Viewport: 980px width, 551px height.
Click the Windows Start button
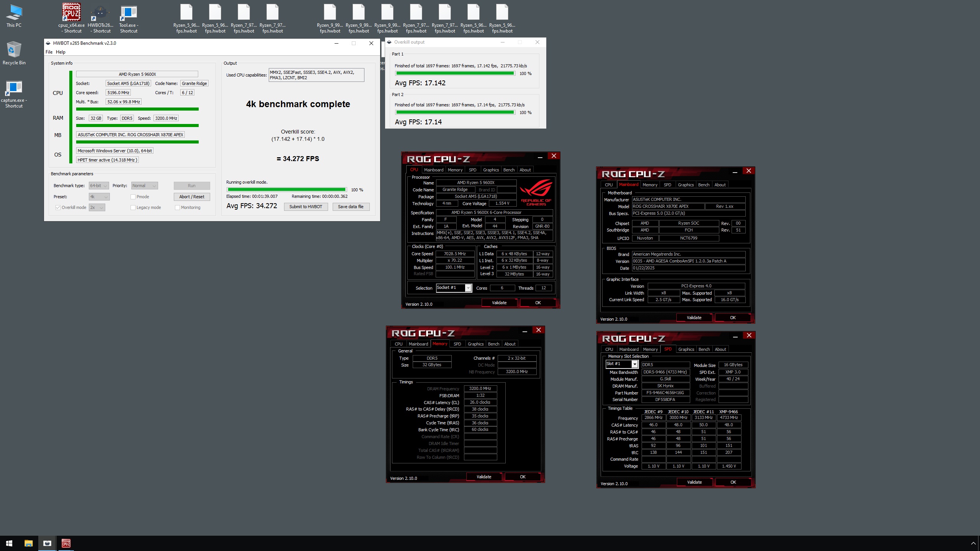pyautogui.click(x=9, y=543)
